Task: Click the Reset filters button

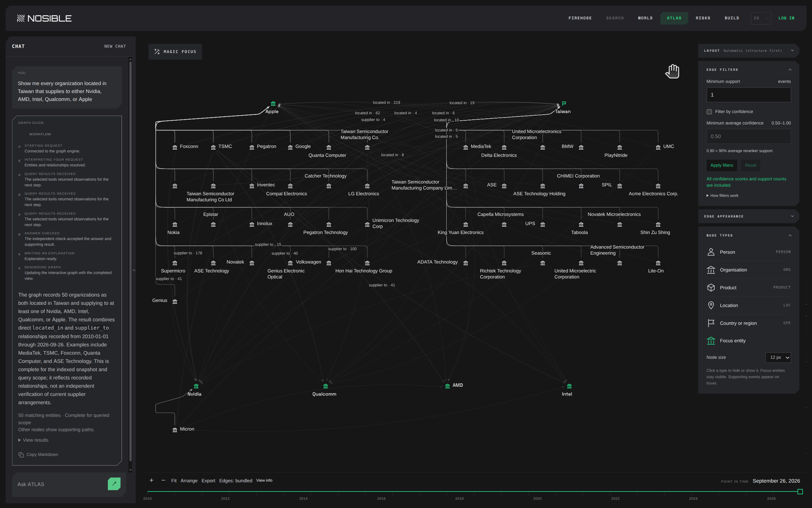Action: click(750, 165)
